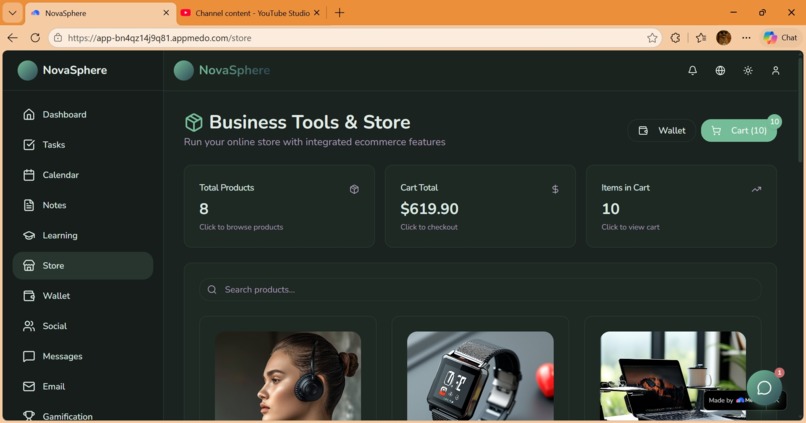Close the YouTube Studio tab
This screenshot has height=423, width=806.
317,13
